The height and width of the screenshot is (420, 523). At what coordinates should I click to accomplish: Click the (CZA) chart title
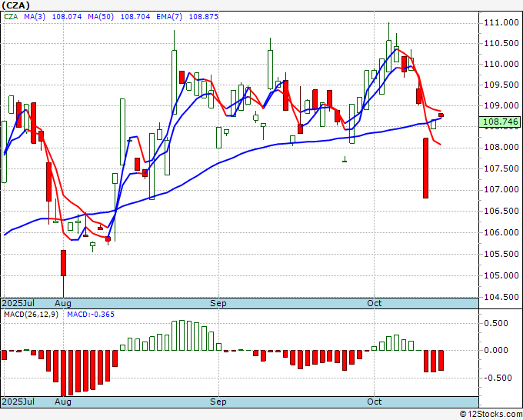[x=15, y=5]
